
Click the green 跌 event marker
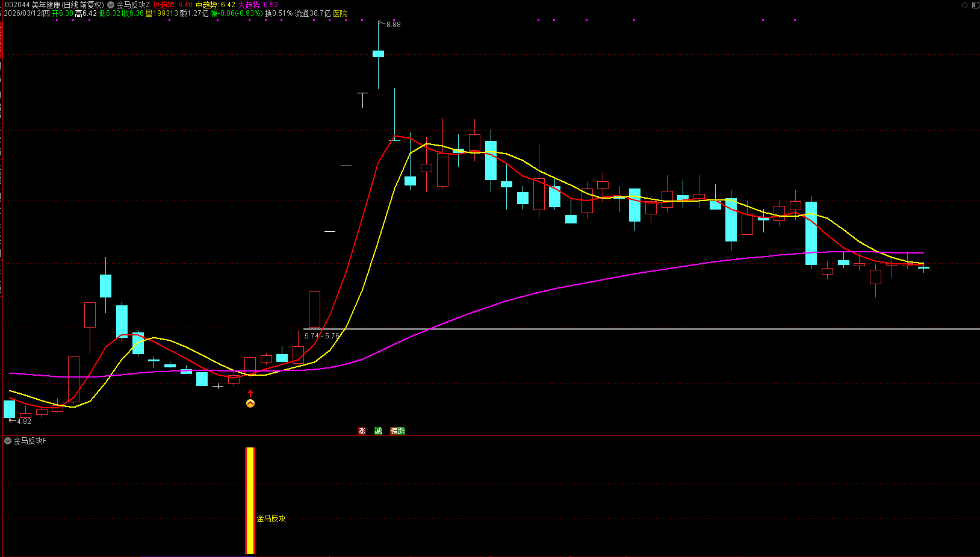tap(402, 431)
